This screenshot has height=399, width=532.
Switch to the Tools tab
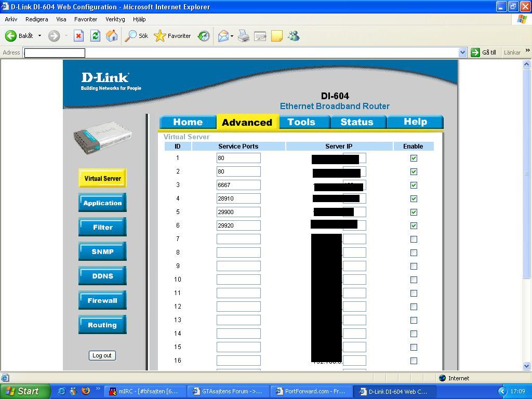click(301, 122)
